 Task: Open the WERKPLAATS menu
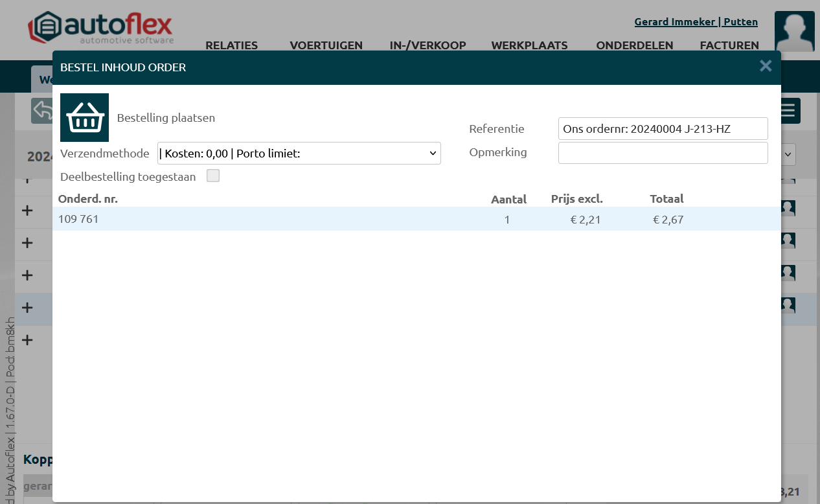(x=529, y=45)
